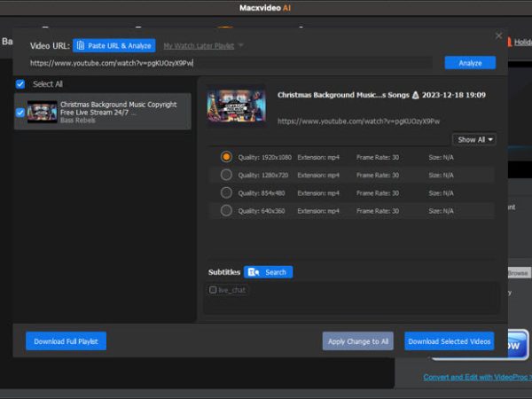Click into the video URL input field
Screen dimensions: 532x399
pyautogui.click(x=231, y=63)
